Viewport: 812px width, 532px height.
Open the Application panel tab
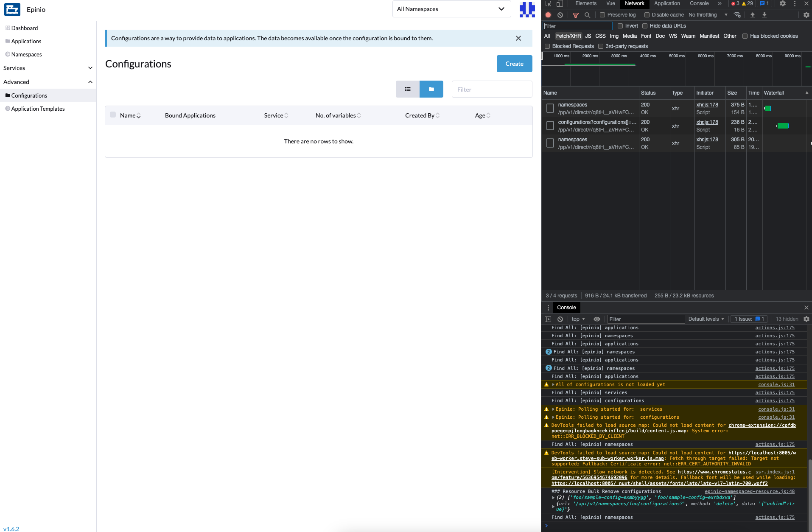pyautogui.click(x=666, y=3)
